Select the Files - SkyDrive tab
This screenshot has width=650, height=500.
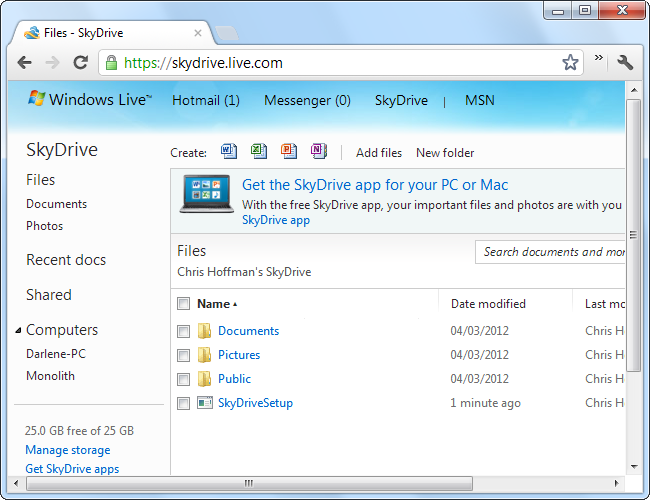tap(113, 33)
